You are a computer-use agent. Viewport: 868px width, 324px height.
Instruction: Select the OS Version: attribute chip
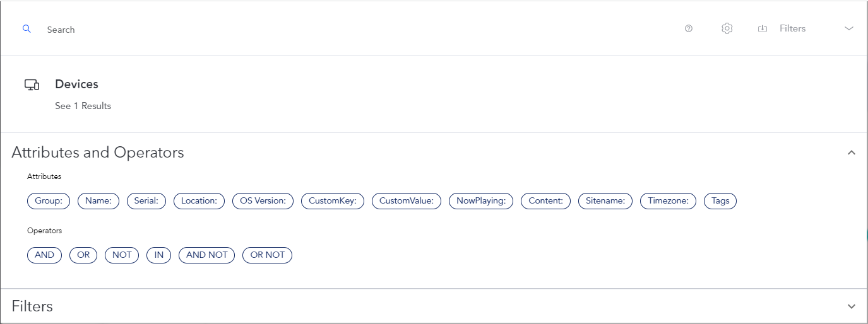pyautogui.click(x=263, y=201)
